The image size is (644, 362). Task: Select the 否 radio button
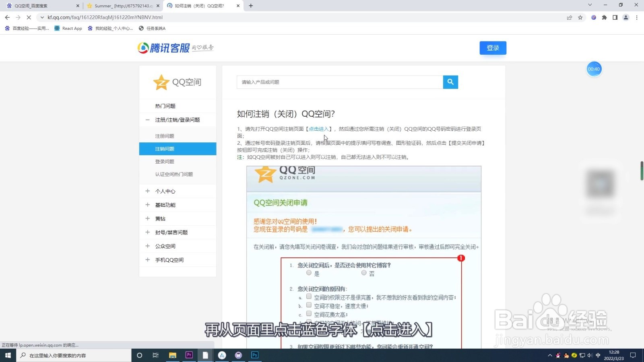[364, 273]
